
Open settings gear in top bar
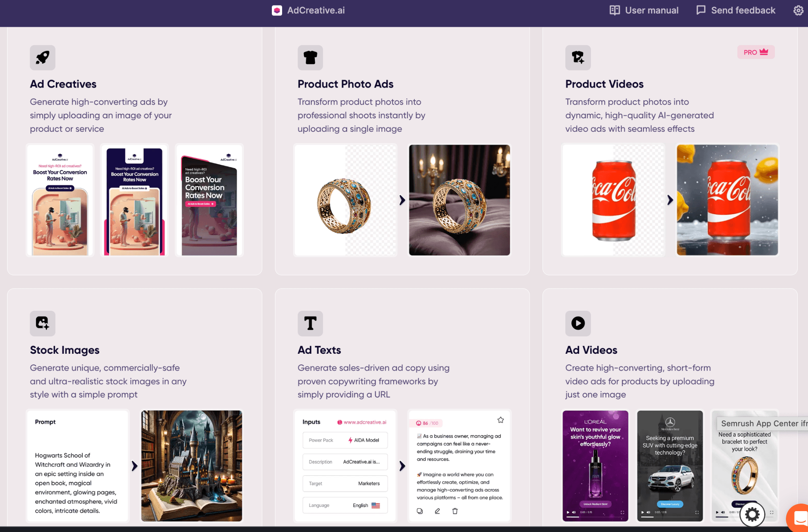[798, 10]
